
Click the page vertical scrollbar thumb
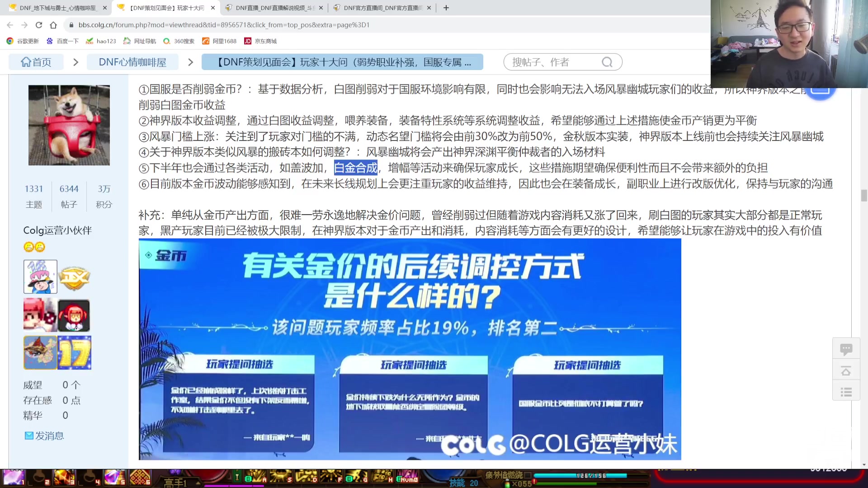click(864, 195)
